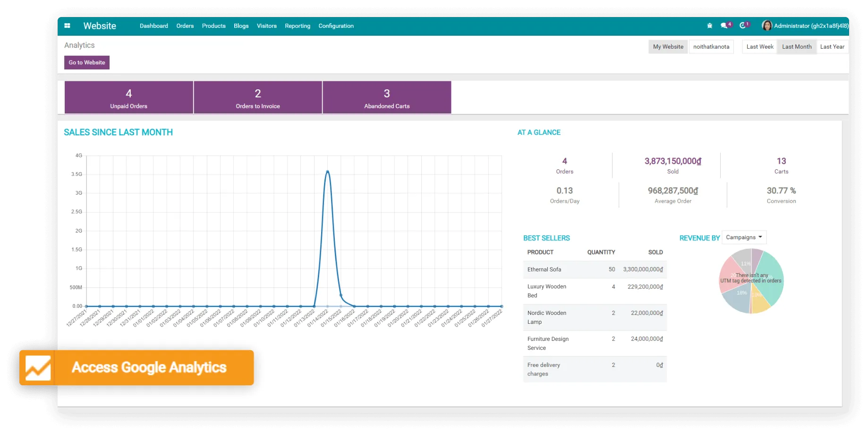Viewport: 868px width, 434px height.
Task: Click the sales peak point on chart
Action: click(327, 171)
